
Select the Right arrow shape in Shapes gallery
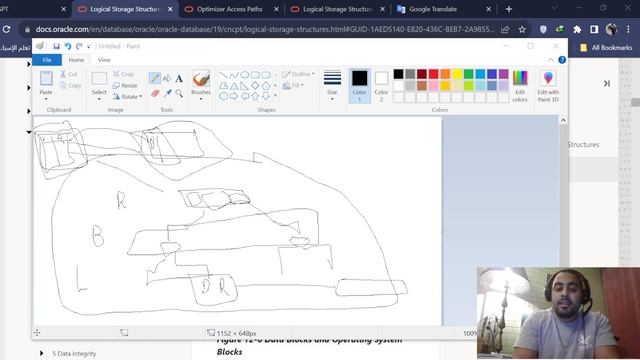click(x=234, y=96)
